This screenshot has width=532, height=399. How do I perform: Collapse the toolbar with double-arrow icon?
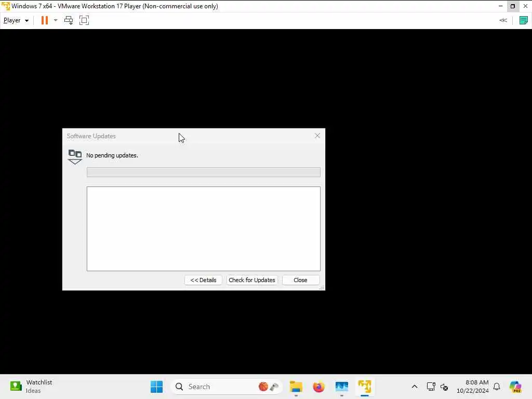pyautogui.click(x=503, y=20)
